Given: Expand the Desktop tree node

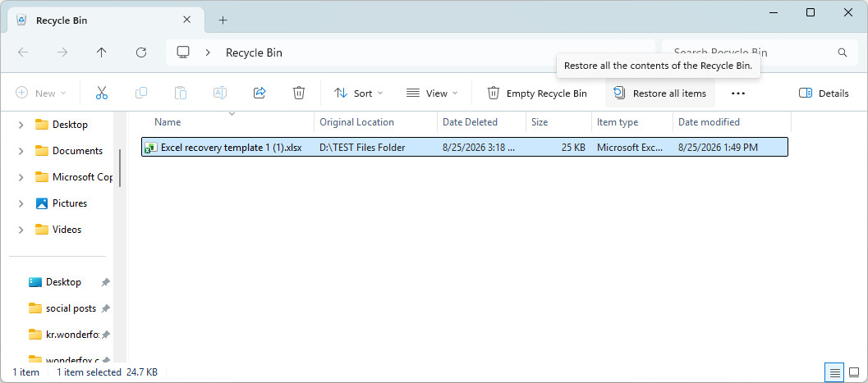Looking at the screenshot, I should click(x=21, y=125).
